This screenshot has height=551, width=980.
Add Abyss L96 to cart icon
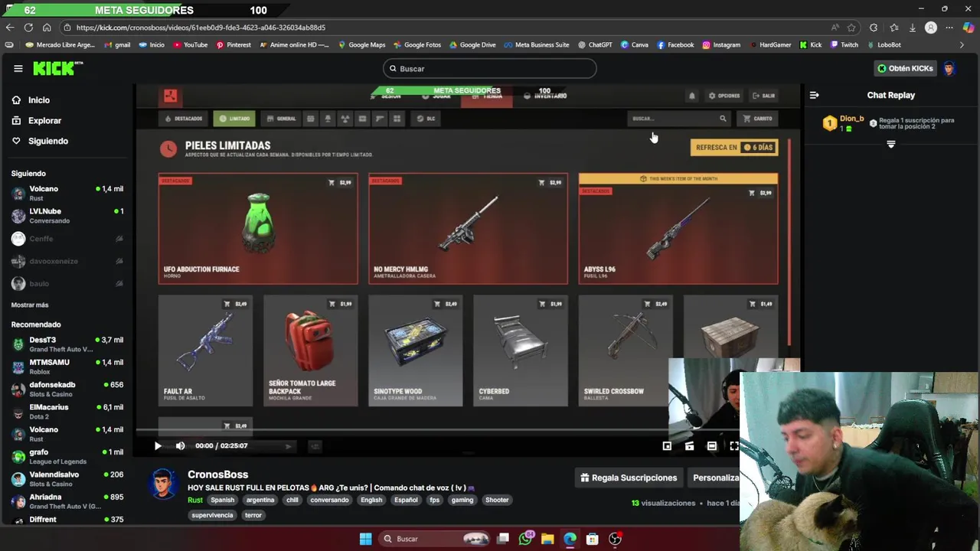pyautogui.click(x=752, y=193)
